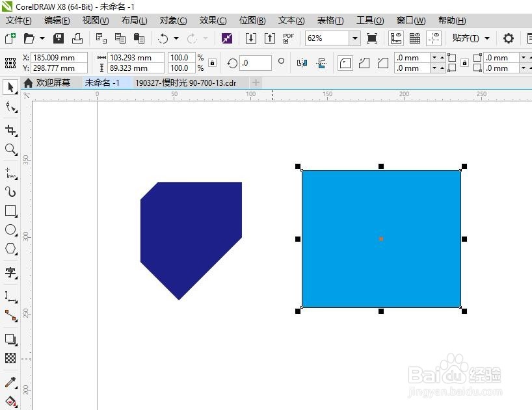Screen dimensions: 532x410
Task: Open the 文件(F) File menu
Action: pyautogui.click(x=19, y=21)
